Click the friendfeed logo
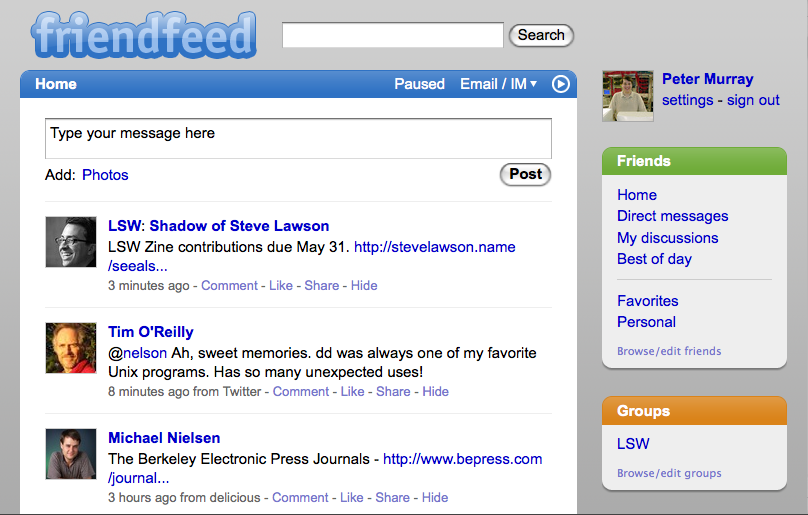The width and height of the screenshot is (808, 515). (144, 35)
